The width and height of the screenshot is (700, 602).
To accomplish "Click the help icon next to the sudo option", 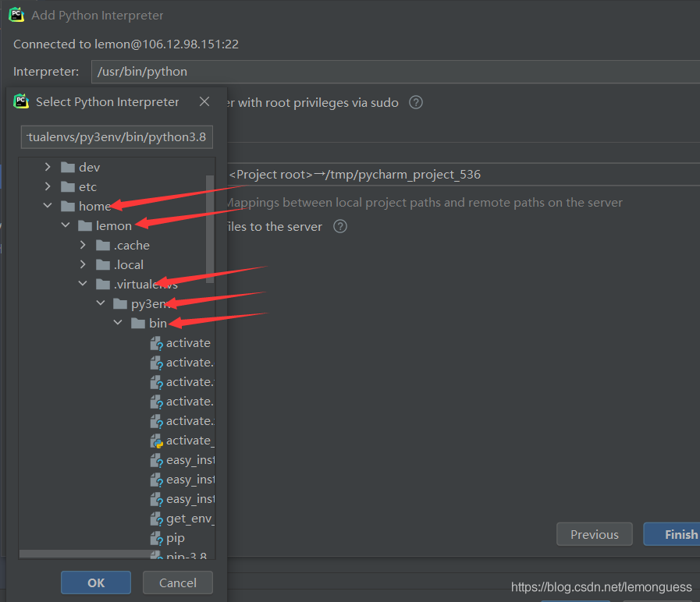I will pos(416,102).
